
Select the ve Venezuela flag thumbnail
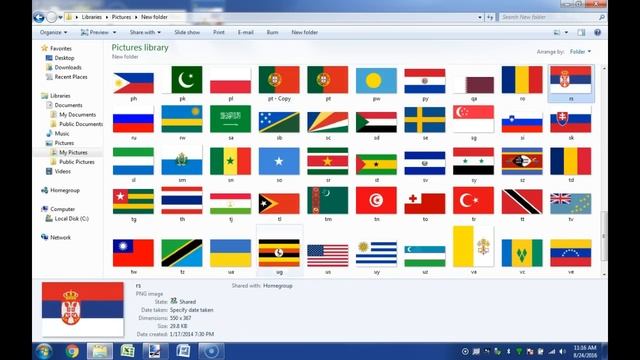571,253
